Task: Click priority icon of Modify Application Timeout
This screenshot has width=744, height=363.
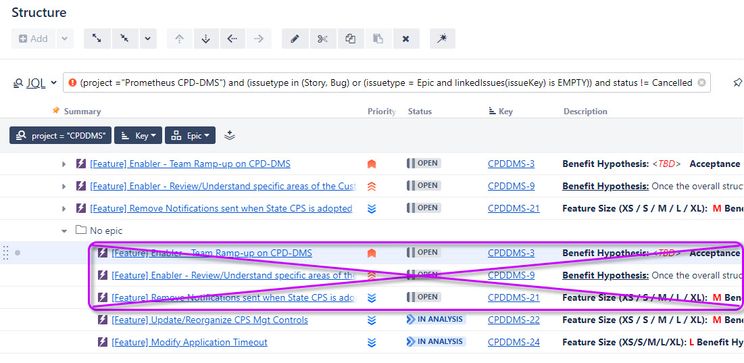Action: 372,343
